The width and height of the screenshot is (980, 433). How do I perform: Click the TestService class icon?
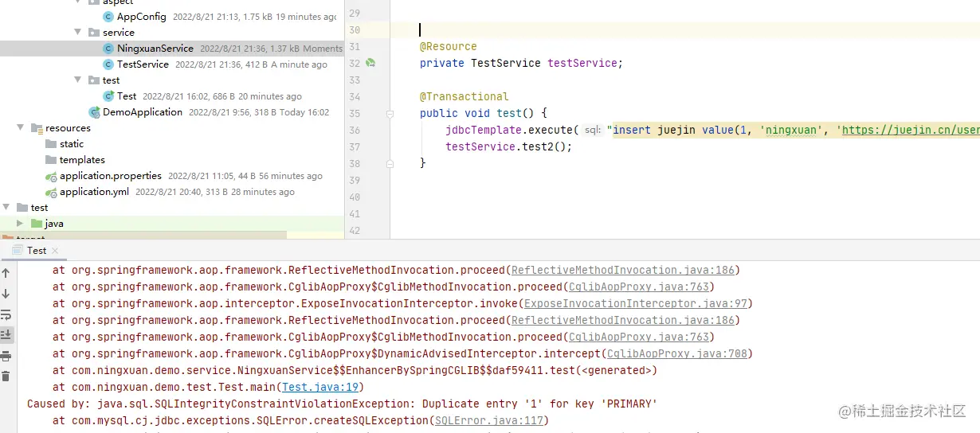tap(108, 64)
